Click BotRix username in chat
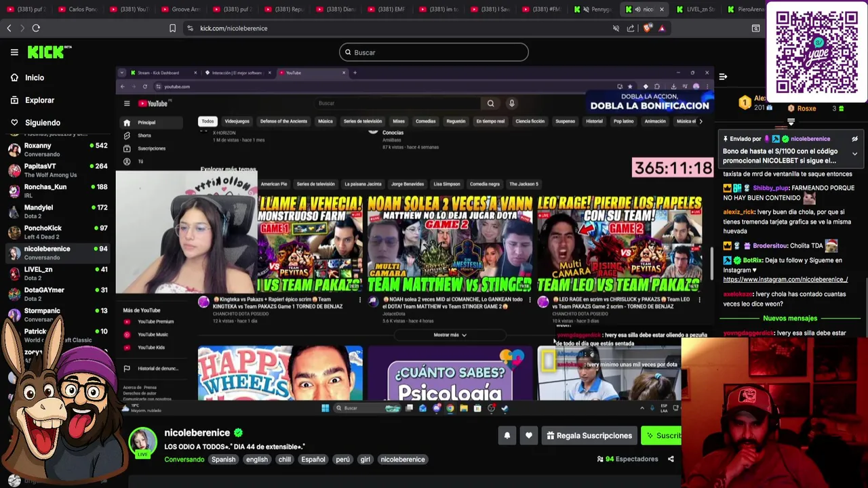Viewport: 868px width, 488px height. click(753, 260)
